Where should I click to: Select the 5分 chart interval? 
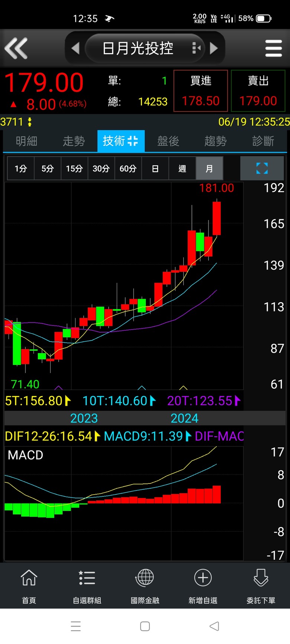pyautogui.click(x=48, y=168)
